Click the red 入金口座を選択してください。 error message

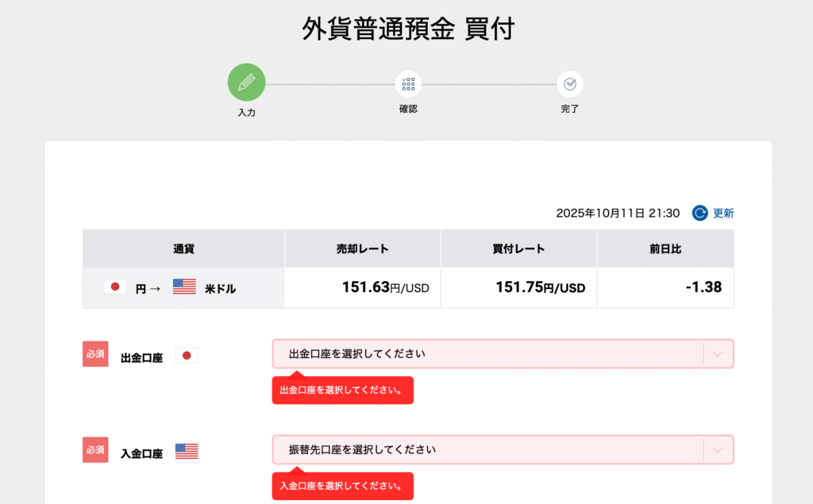pyautogui.click(x=343, y=486)
